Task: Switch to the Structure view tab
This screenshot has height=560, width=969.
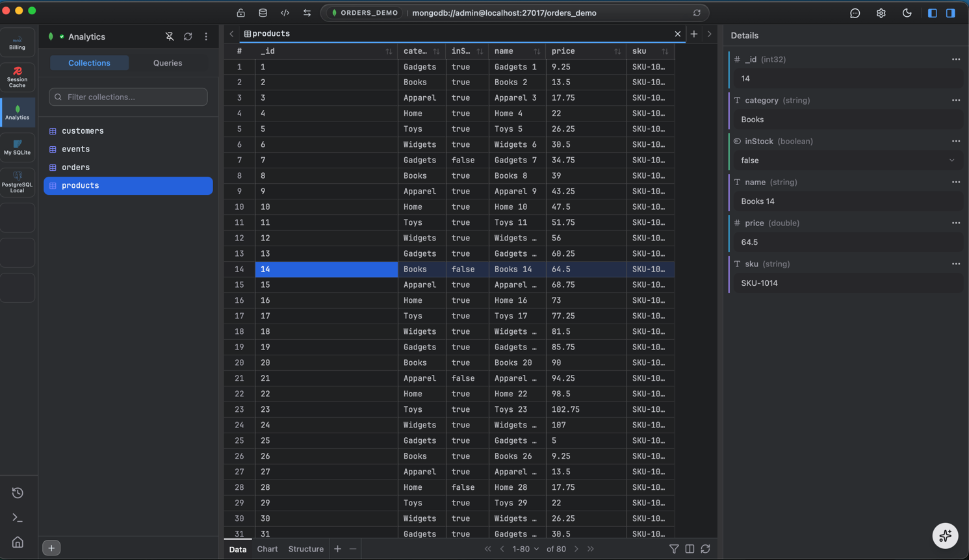Action: 306,549
